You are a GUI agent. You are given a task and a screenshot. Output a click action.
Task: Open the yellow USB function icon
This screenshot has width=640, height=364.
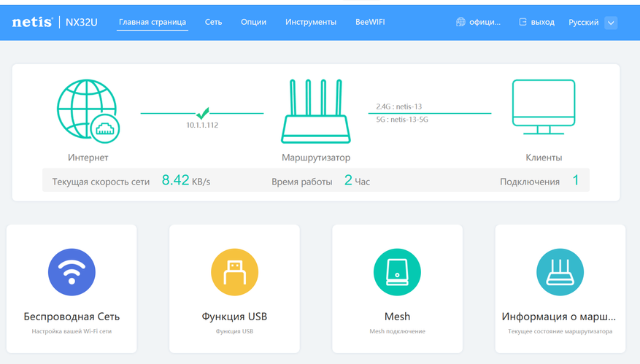[234, 272]
